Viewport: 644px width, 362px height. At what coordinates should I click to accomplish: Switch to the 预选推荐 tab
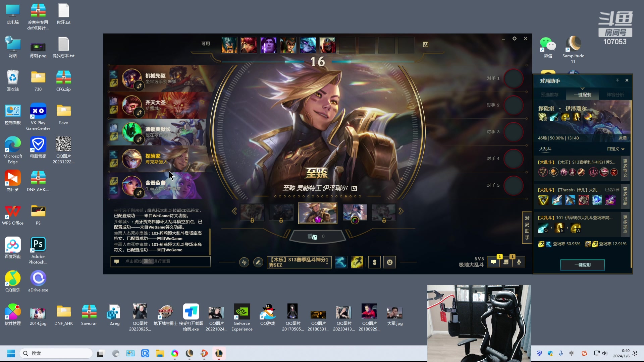[550, 95]
